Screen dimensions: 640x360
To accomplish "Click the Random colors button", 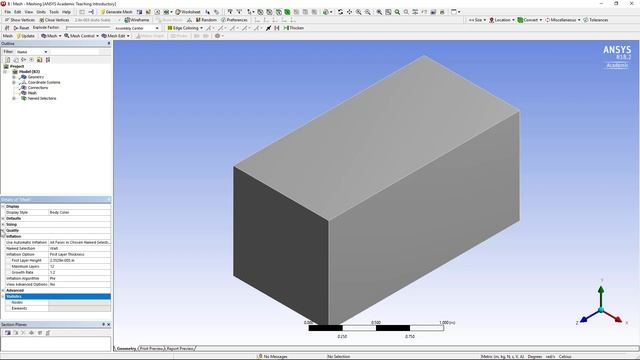I will point(206,20).
